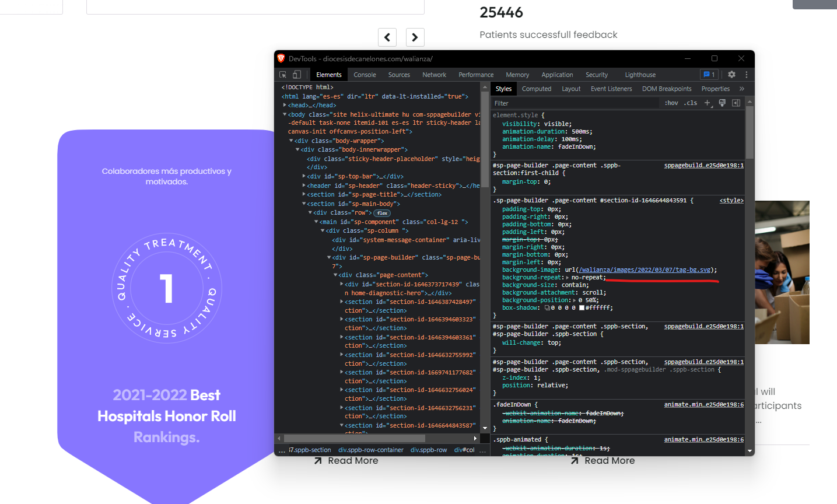837x504 pixels.
Task: Click the z-index 1 value
Action: (535, 378)
